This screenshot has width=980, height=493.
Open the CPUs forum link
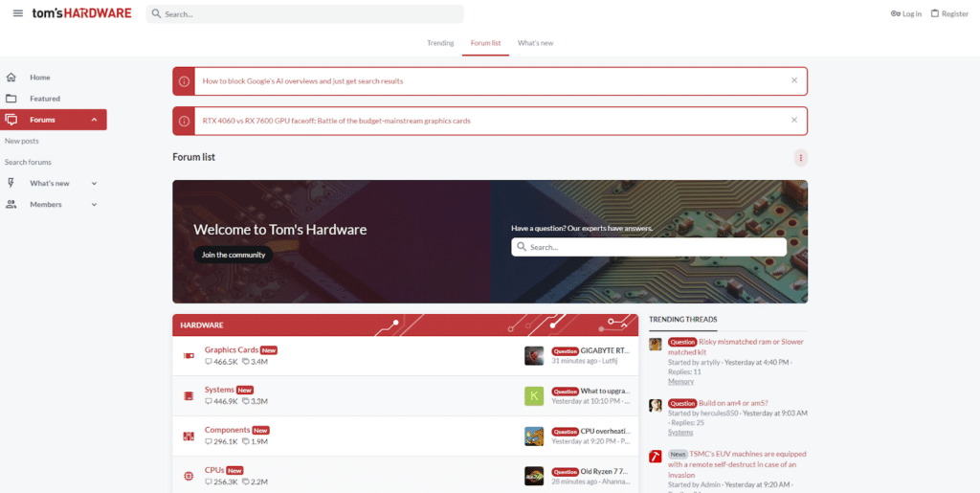click(x=214, y=470)
